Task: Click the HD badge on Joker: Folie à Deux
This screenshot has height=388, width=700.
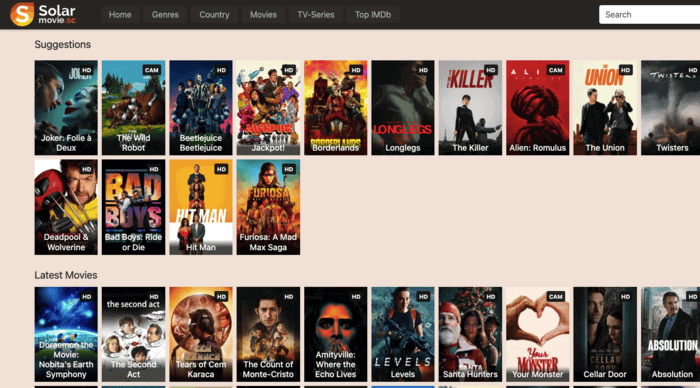Action: (87, 70)
